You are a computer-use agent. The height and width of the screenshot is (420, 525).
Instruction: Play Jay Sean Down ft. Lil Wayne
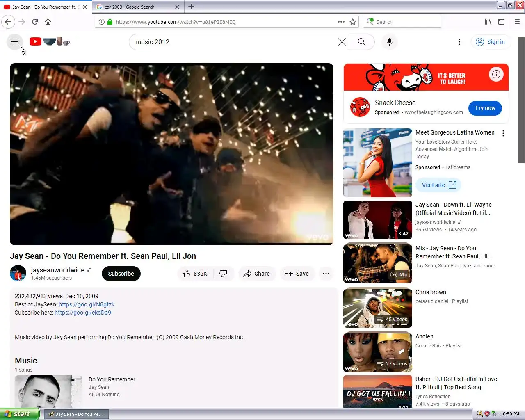point(378,220)
